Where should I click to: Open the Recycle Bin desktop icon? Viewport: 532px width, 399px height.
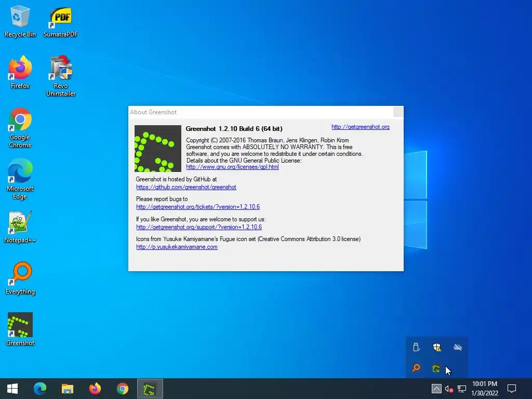pos(20,21)
